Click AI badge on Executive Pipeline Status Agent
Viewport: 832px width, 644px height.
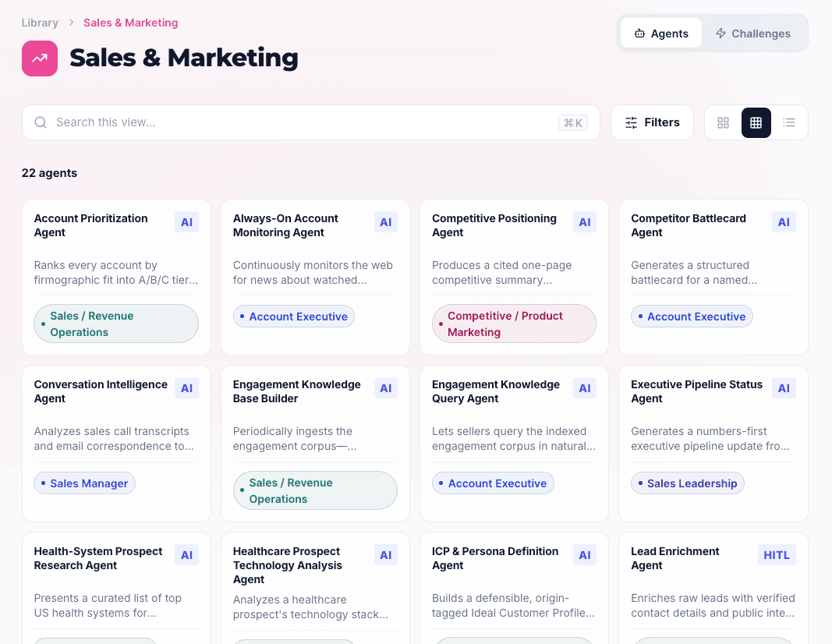pyautogui.click(x=784, y=388)
